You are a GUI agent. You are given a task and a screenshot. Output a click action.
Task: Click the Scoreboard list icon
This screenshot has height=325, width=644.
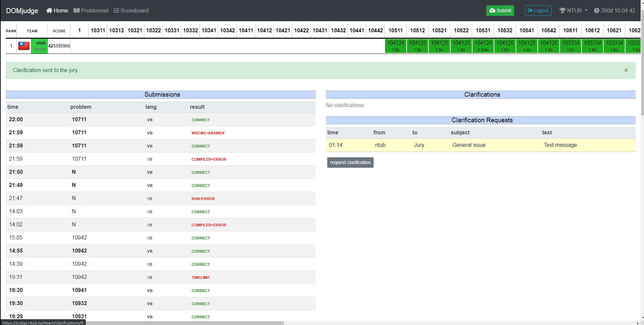coord(116,10)
